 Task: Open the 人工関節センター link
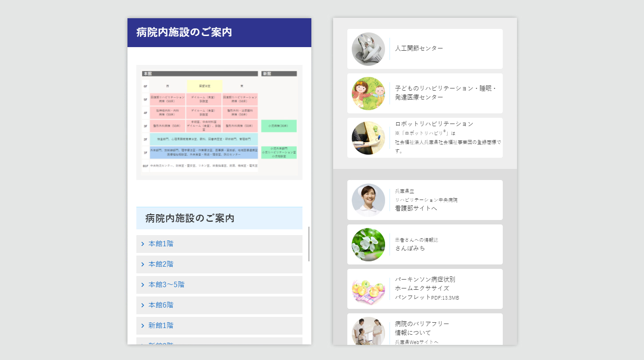pyautogui.click(x=425, y=49)
